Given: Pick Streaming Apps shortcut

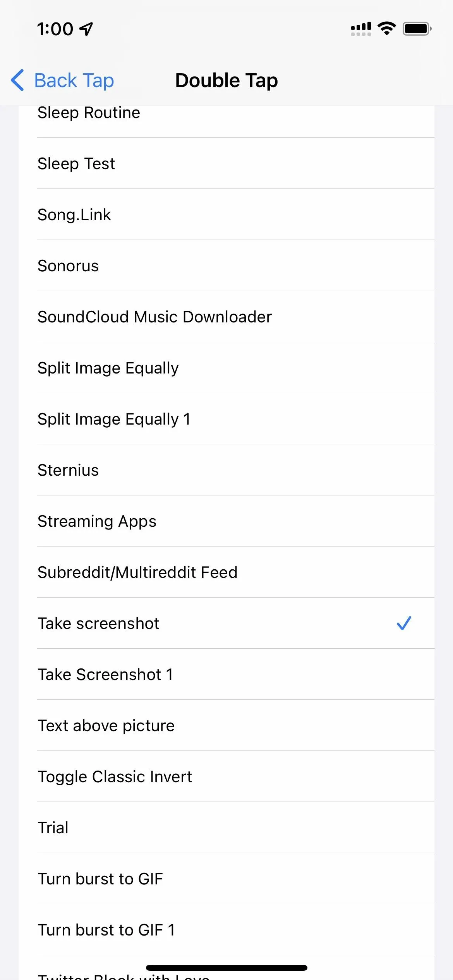Looking at the screenshot, I should coord(226,521).
